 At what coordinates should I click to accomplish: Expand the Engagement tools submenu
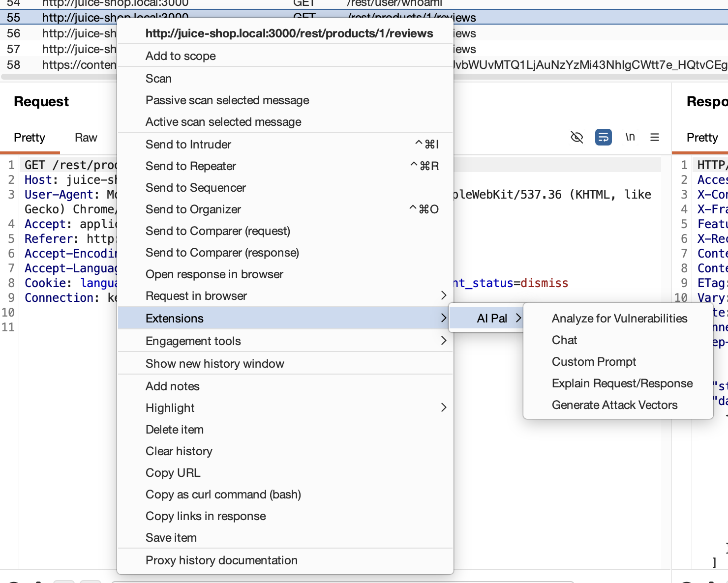pos(285,341)
